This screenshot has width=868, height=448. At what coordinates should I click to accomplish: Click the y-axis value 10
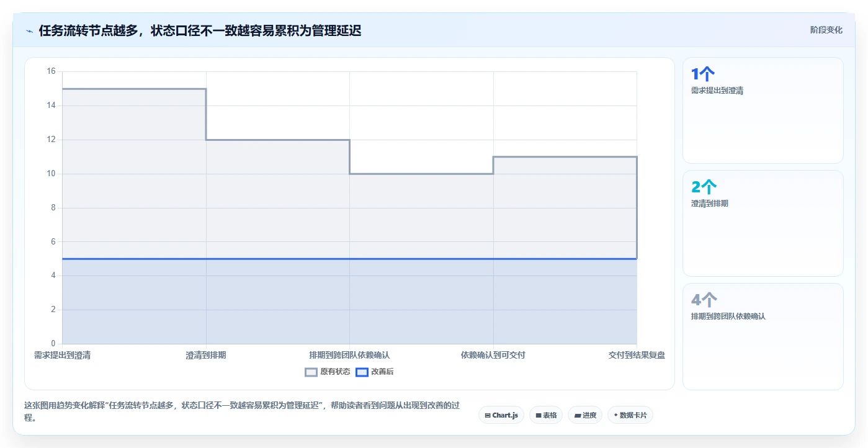tap(51, 174)
